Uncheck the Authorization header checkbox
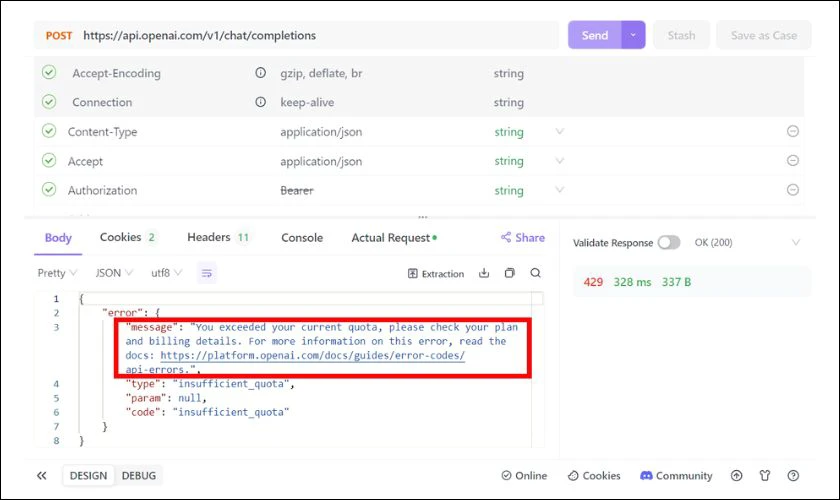The height and width of the screenshot is (500, 840). (49, 189)
